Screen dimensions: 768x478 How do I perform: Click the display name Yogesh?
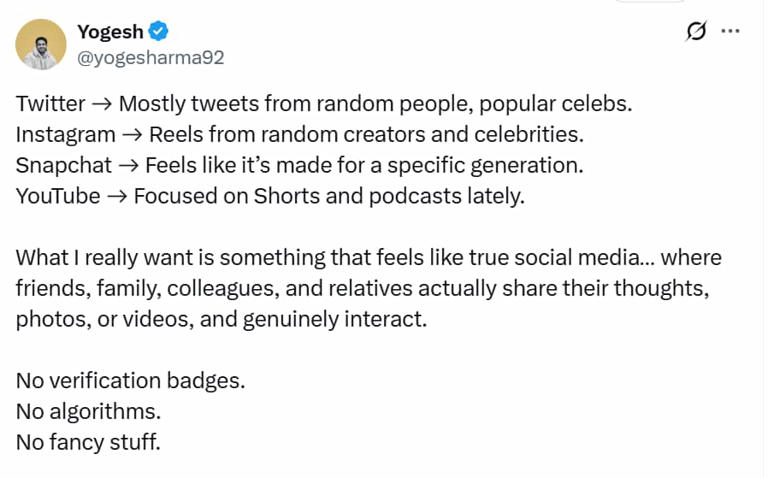pyautogui.click(x=110, y=32)
